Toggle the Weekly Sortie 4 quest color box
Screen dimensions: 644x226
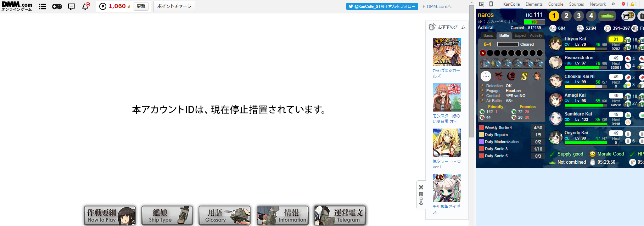(x=481, y=128)
